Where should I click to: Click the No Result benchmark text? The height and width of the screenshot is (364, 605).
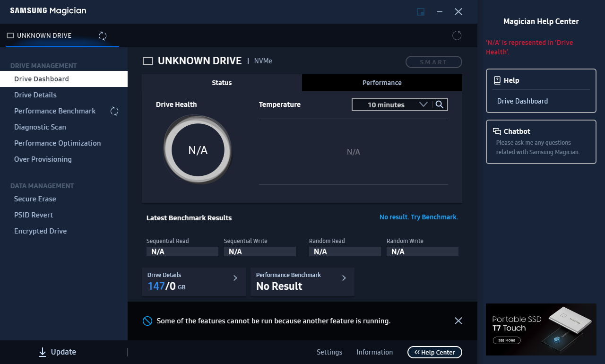(x=279, y=286)
